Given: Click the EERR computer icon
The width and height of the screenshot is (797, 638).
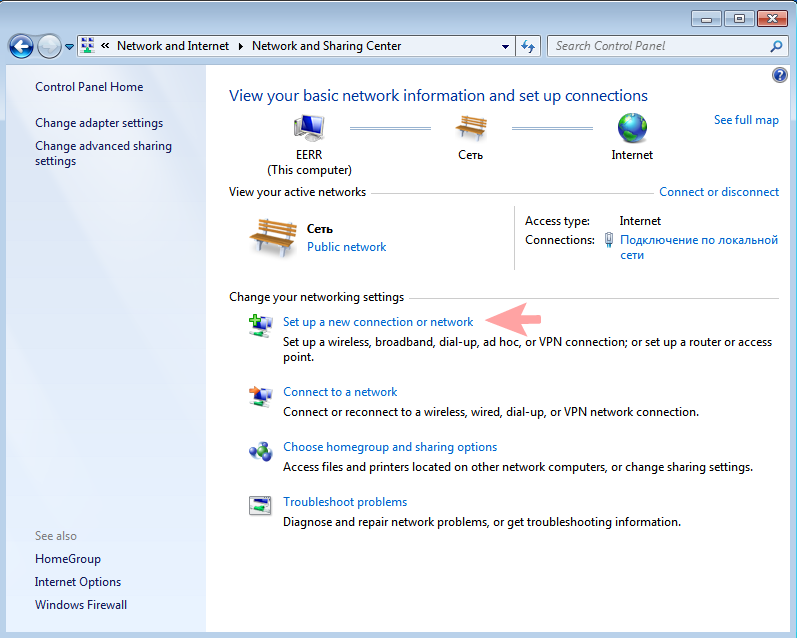Looking at the screenshot, I should tap(309, 128).
